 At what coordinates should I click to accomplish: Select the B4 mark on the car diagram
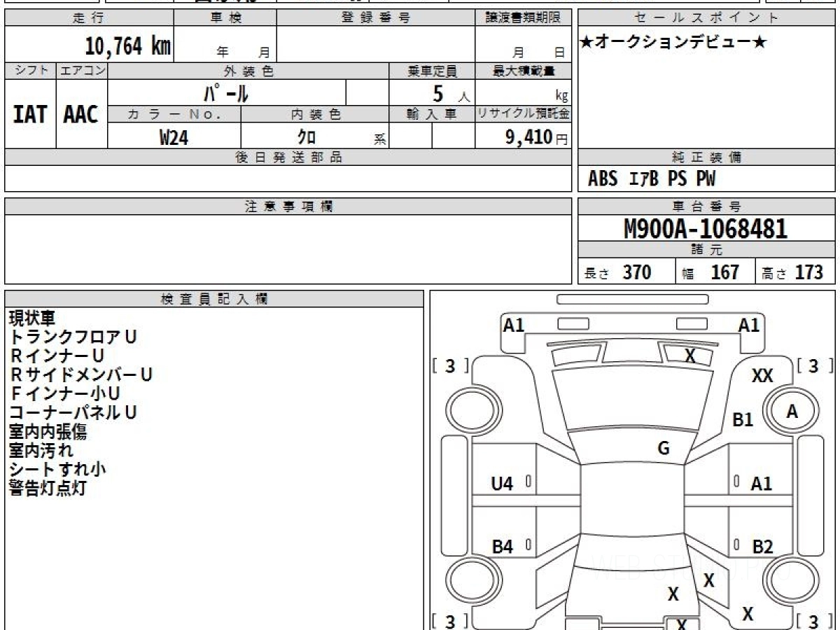tap(502, 547)
